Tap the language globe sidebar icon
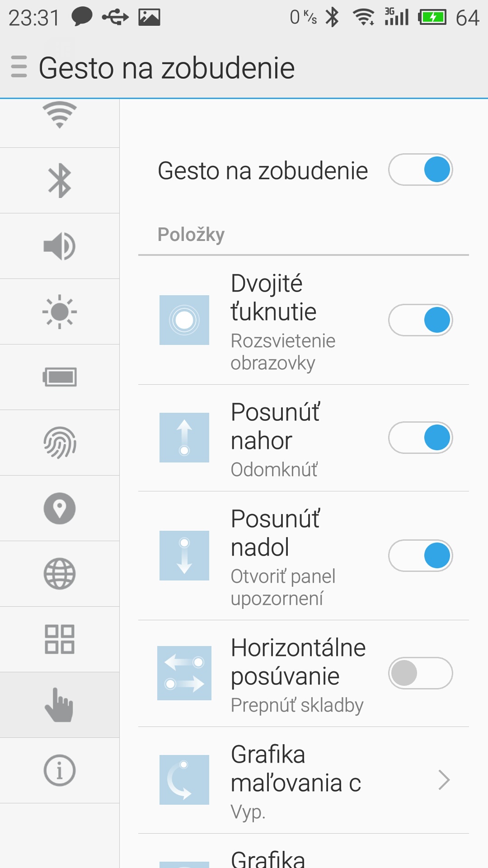The height and width of the screenshot is (868, 488). 60,574
